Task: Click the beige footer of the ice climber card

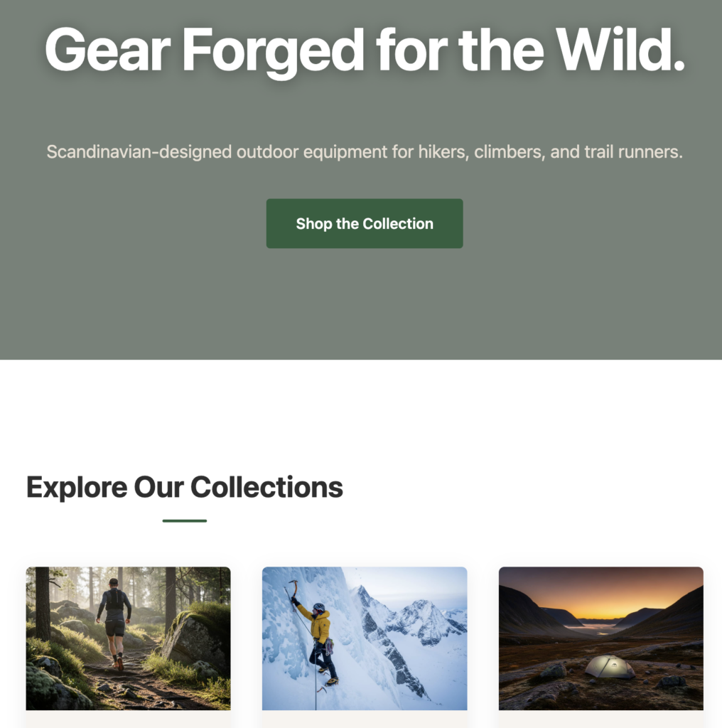Action: click(365, 719)
